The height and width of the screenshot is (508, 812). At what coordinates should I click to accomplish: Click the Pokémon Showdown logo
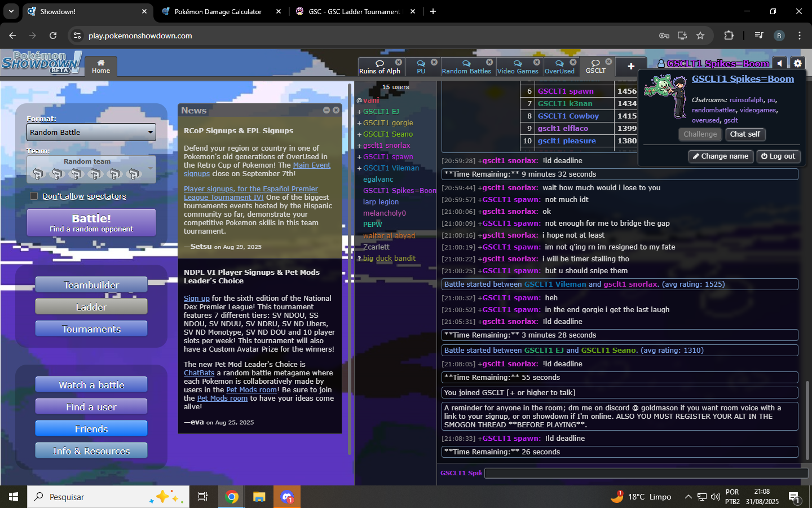pyautogui.click(x=42, y=63)
